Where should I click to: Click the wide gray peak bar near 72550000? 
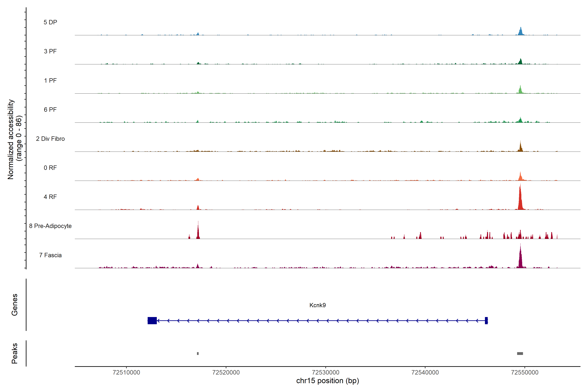click(x=520, y=353)
